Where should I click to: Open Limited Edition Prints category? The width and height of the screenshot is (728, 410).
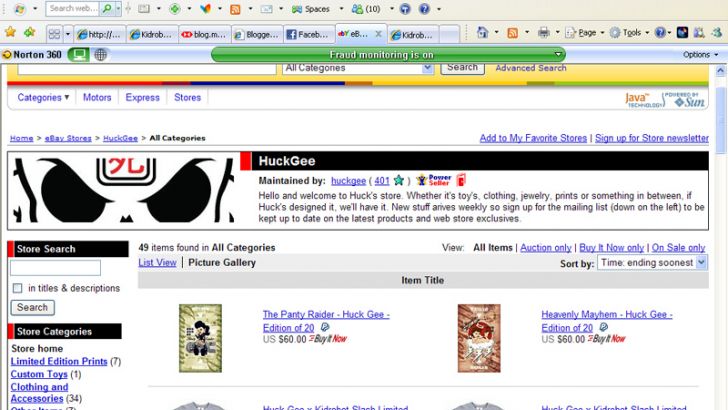(59, 361)
